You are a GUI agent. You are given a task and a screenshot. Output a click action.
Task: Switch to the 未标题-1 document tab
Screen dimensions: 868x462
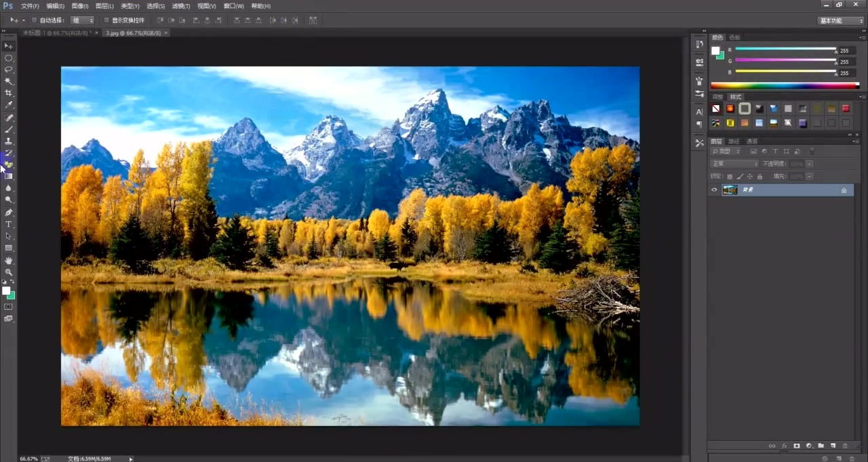pos(59,33)
